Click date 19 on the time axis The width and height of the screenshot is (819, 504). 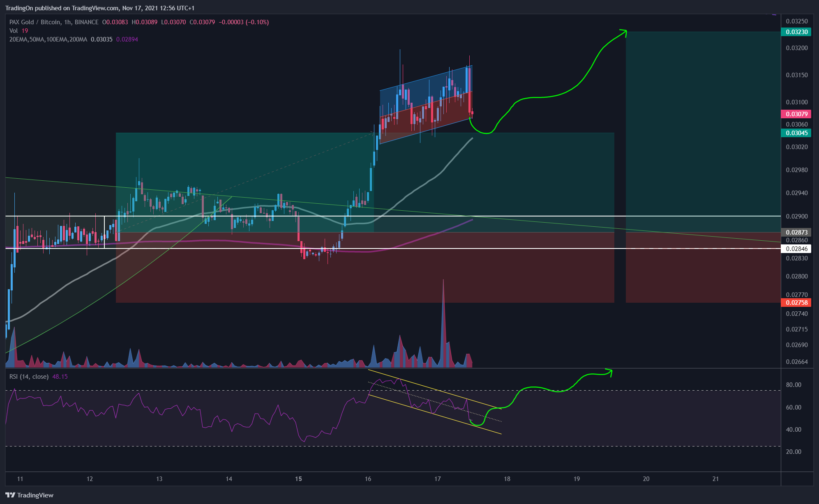(577, 479)
